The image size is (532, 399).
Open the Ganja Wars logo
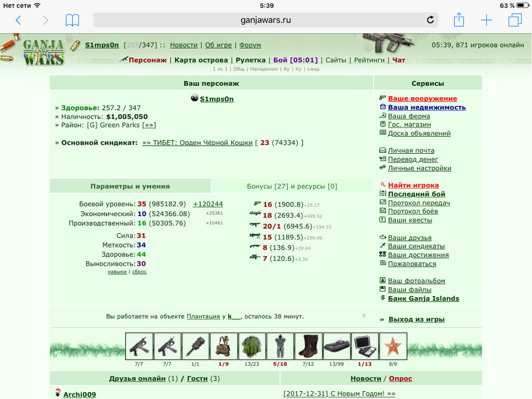[43, 52]
